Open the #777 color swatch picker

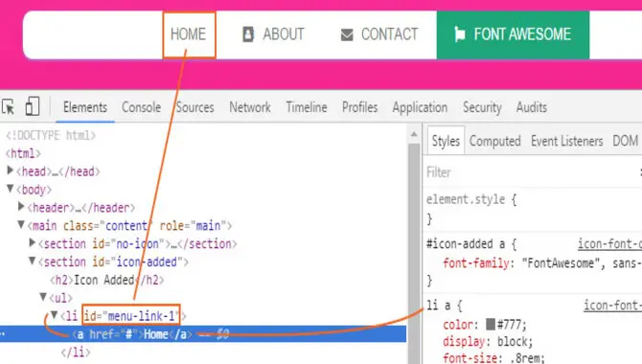coord(491,325)
